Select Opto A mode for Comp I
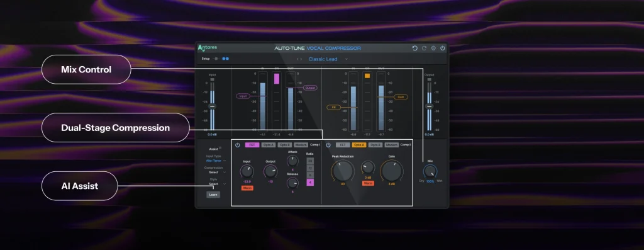 point(268,145)
